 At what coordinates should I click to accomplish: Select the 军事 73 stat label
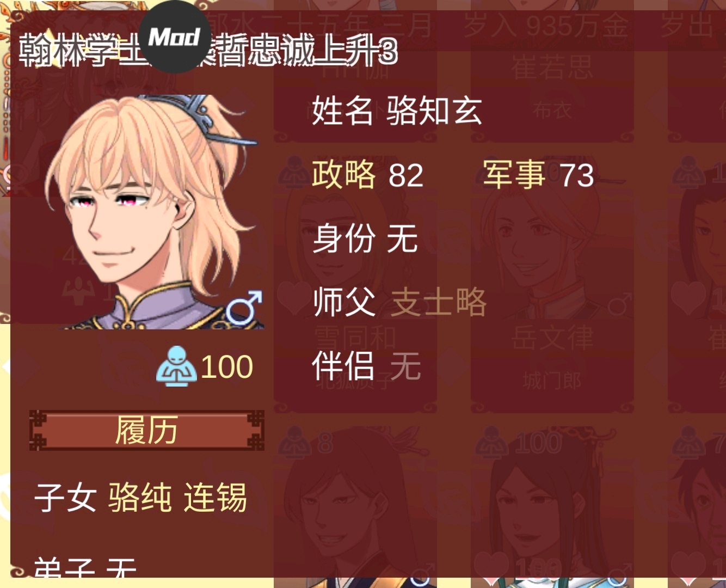point(538,175)
